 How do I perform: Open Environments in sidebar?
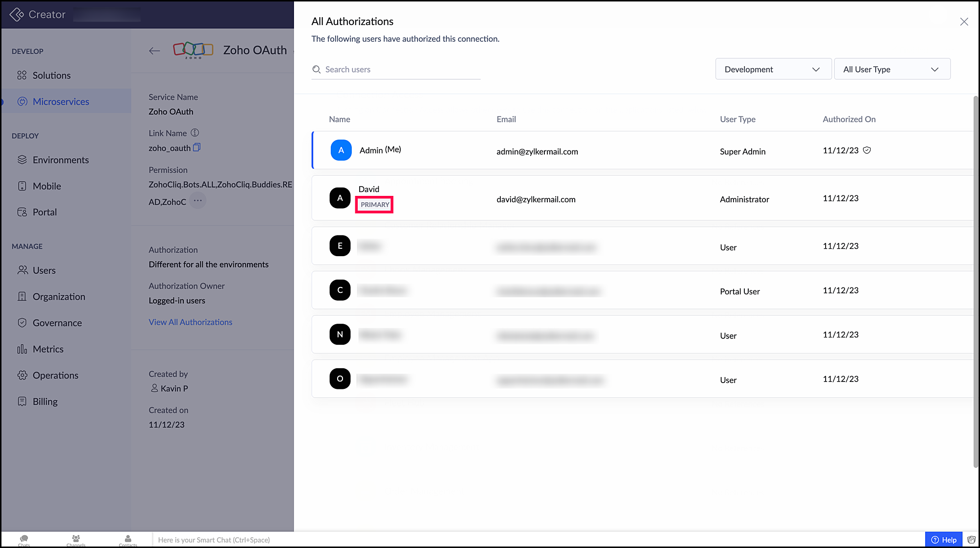(x=61, y=160)
